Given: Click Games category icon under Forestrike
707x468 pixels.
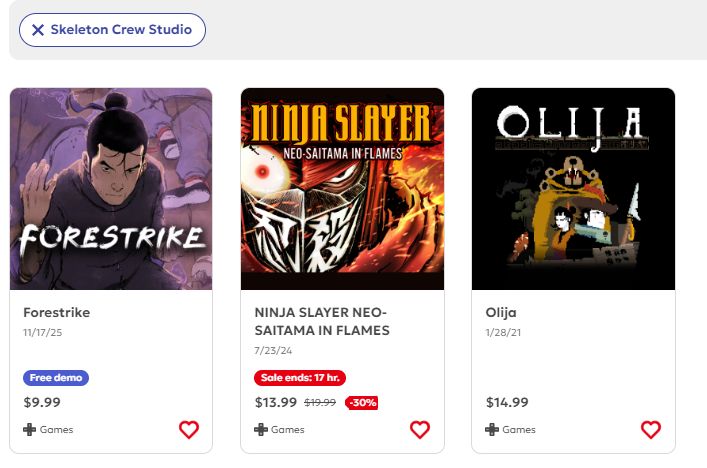Looking at the screenshot, I should coord(30,430).
